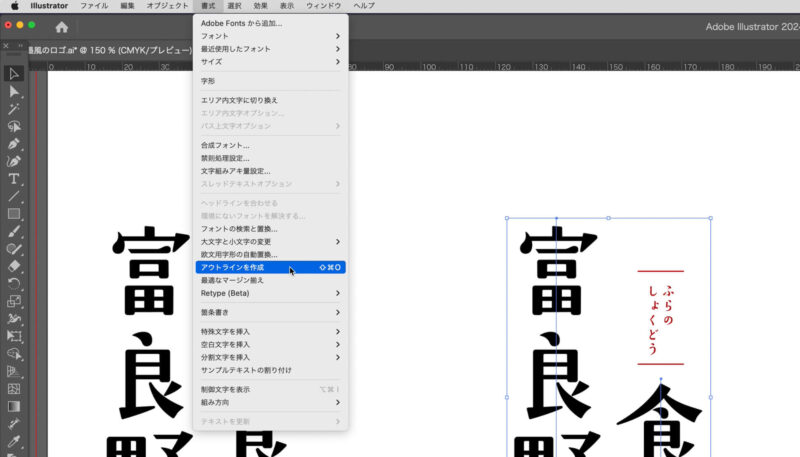Screen dimensions: 800x457
Task: Select the Magic Wand tool
Action: coord(14,109)
